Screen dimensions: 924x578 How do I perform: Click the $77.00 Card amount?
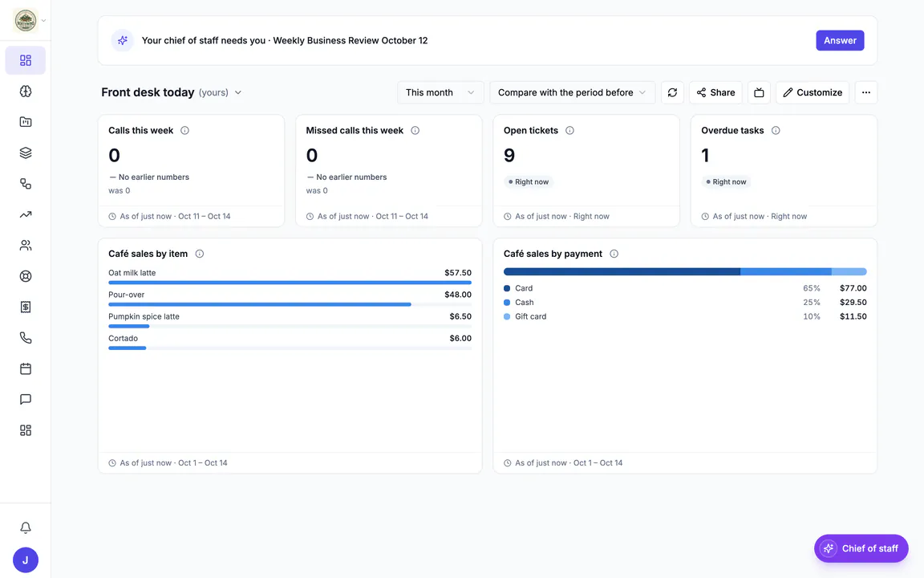(x=853, y=288)
